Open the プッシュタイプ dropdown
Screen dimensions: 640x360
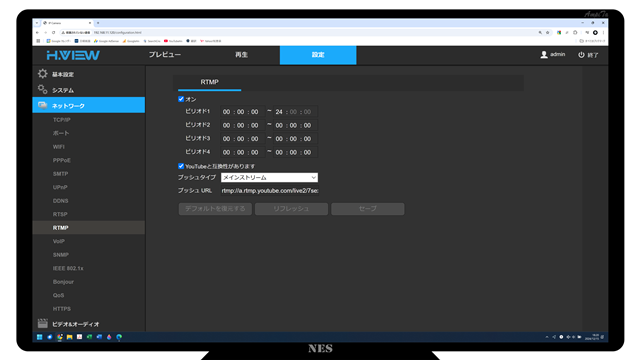pyautogui.click(x=269, y=178)
